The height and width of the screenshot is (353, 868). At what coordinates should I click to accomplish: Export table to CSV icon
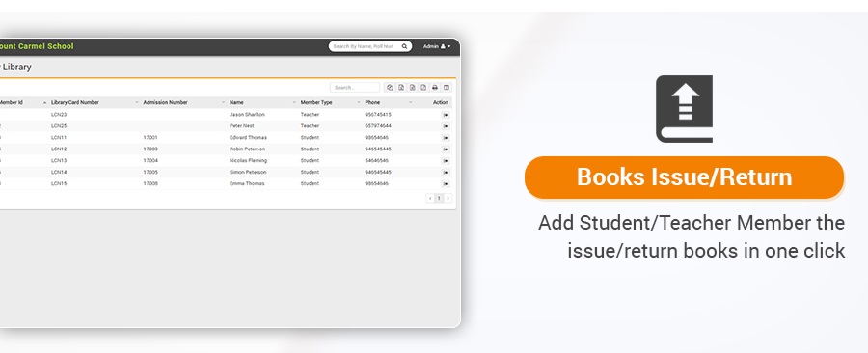tap(413, 88)
